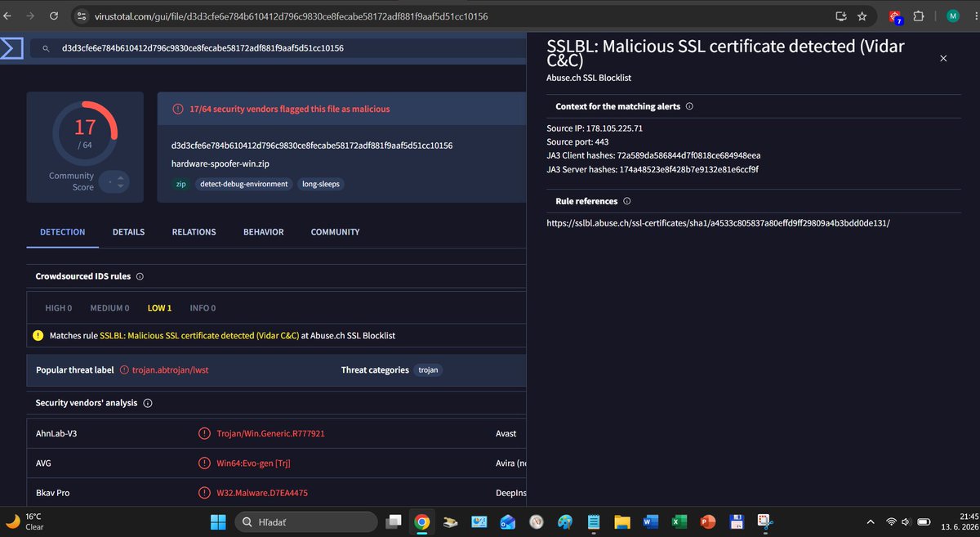The width and height of the screenshot is (980, 537).
Task: Click the VirusTotal logo icon
Action: (x=11, y=48)
